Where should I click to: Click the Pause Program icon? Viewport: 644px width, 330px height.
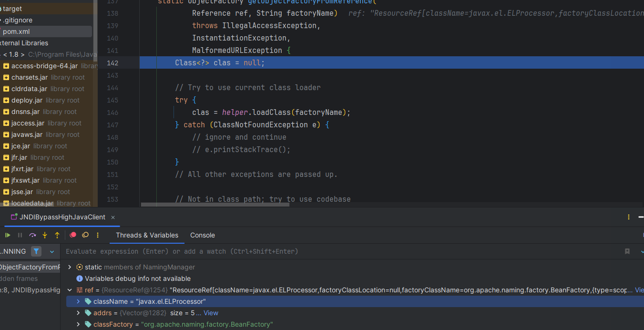coord(20,235)
